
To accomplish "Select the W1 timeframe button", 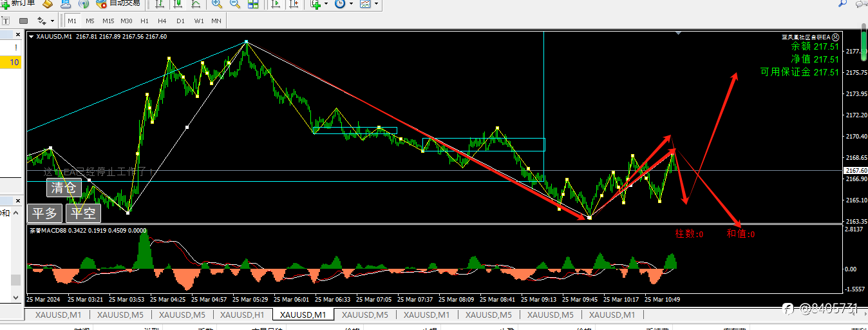I will [x=199, y=21].
